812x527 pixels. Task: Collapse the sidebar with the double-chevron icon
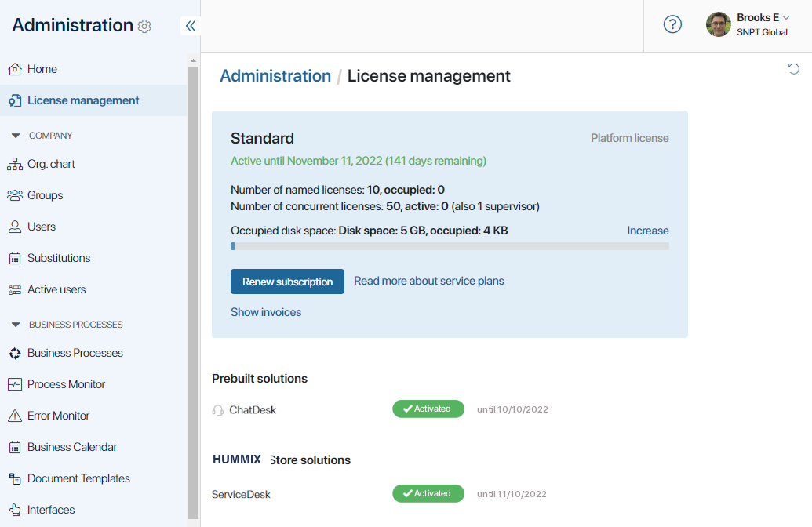tap(191, 25)
